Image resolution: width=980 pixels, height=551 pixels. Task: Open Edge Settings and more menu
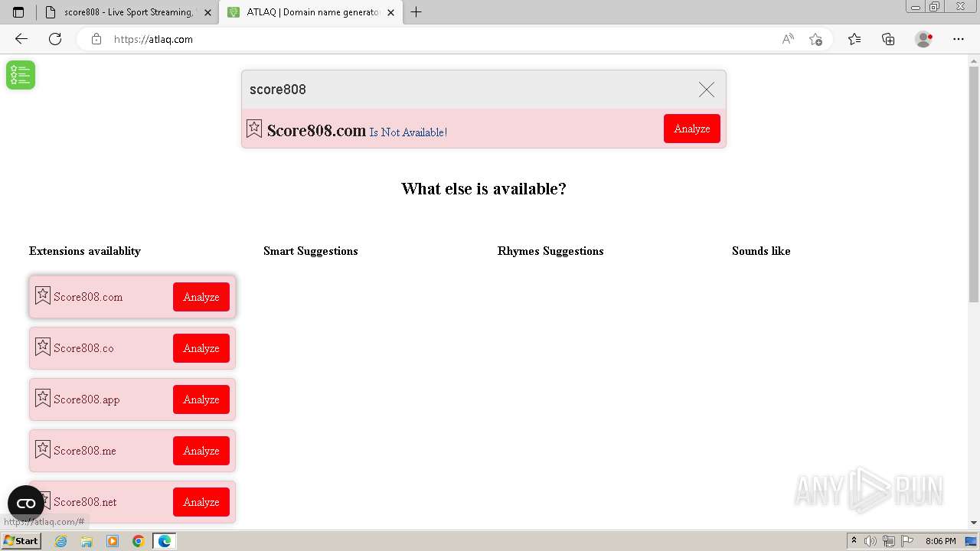pyautogui.click(x=959, y=39)
